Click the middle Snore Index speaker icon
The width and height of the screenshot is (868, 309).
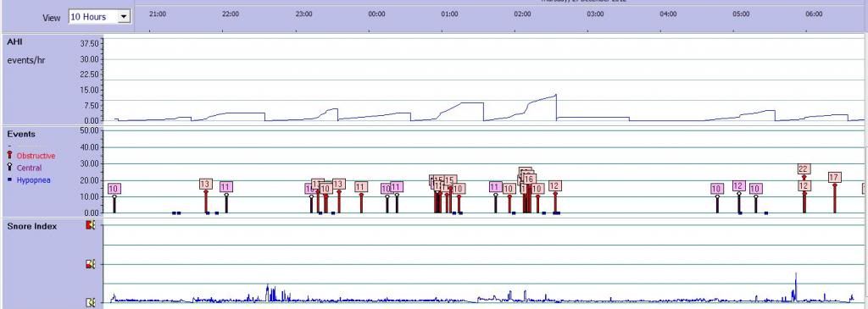[x=91, y=265]
